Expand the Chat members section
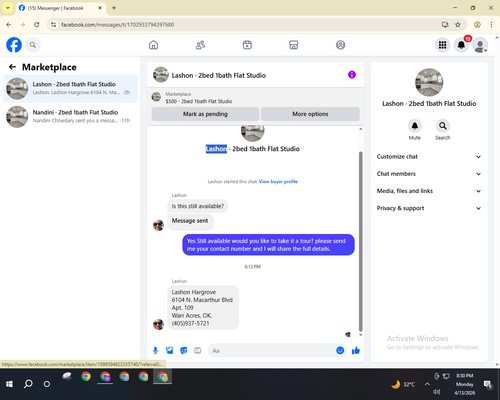 [429, 174]
